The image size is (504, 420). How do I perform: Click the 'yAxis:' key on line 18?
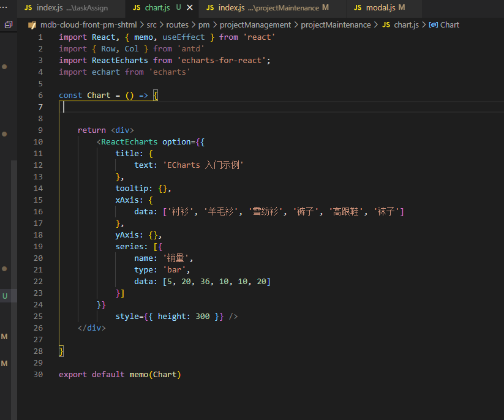click(129, 235)
